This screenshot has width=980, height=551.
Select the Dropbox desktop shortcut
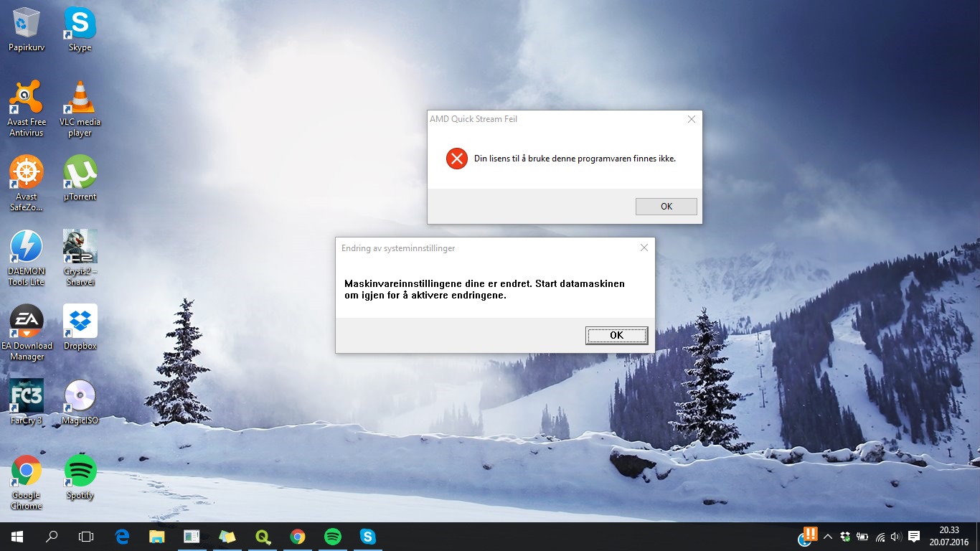[x=80, y=327]
